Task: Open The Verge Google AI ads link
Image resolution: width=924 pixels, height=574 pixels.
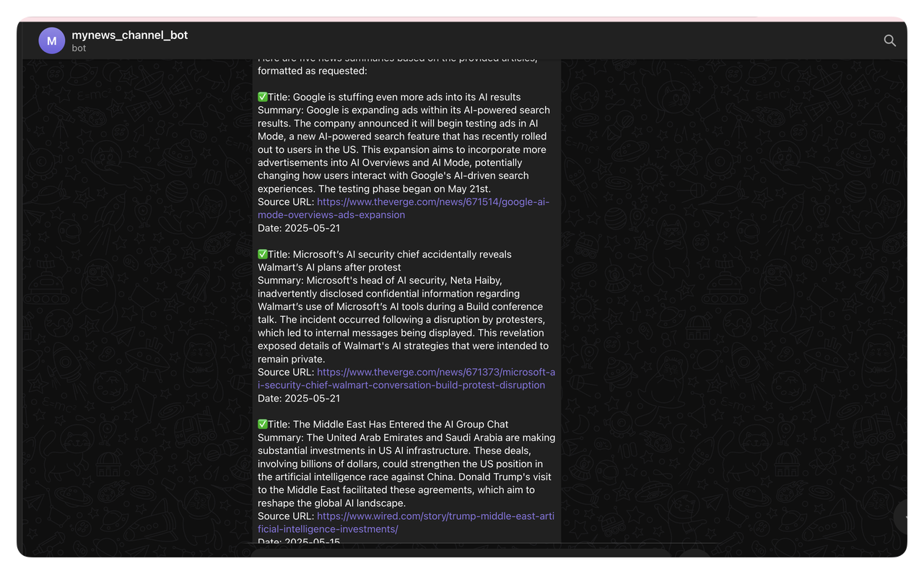Action: point(404,208)
